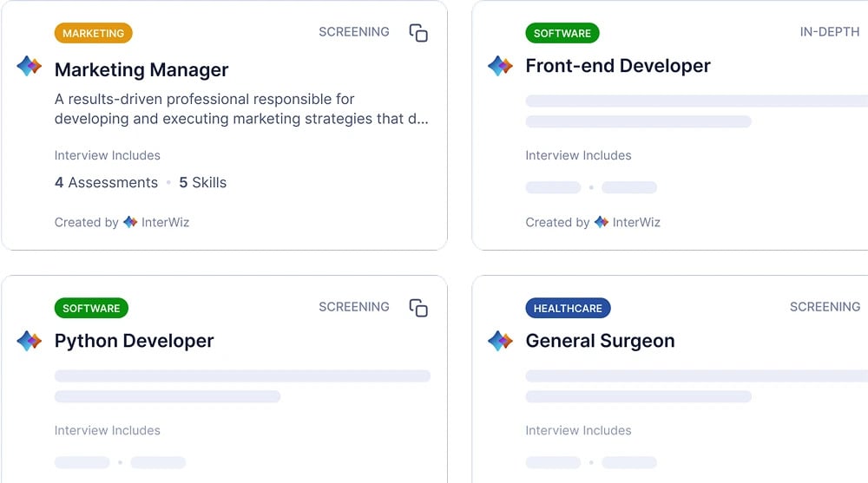Copy the Marketing Manager interview template
868x483 pixels.
point(418,33)
